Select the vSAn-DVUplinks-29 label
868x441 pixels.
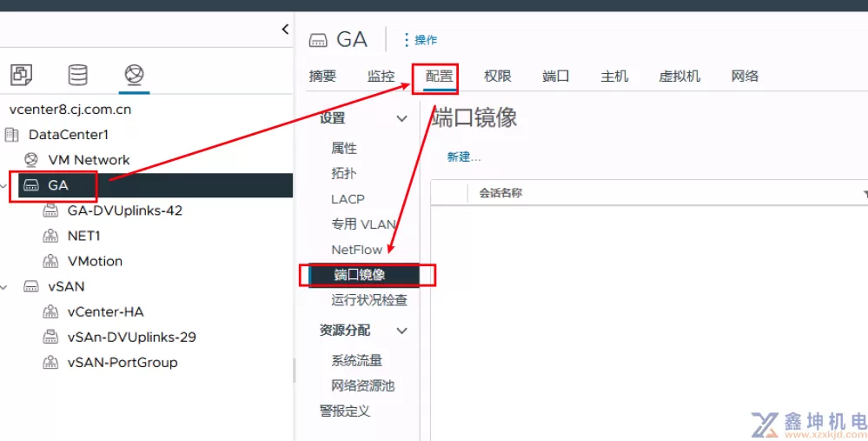(132, 337)
